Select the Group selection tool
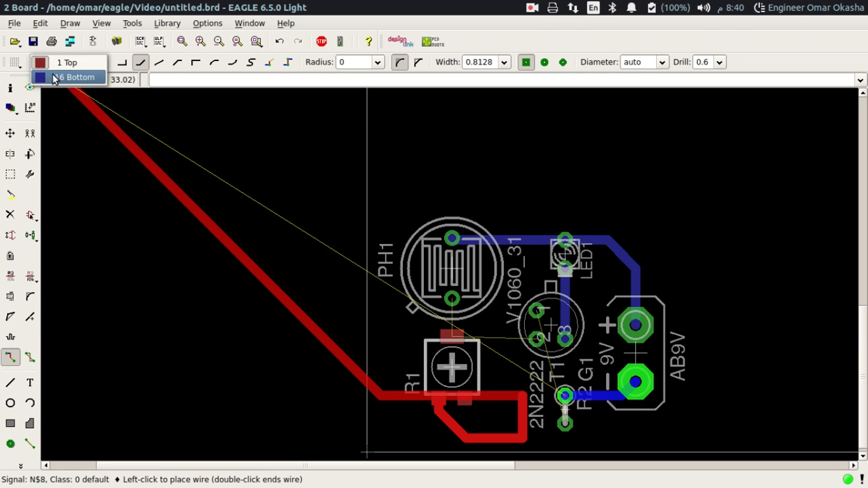 (x=10, y=174)
